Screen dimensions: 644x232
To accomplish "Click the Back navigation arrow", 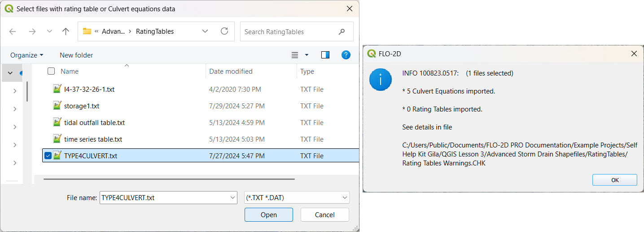I will coord(13,31).
